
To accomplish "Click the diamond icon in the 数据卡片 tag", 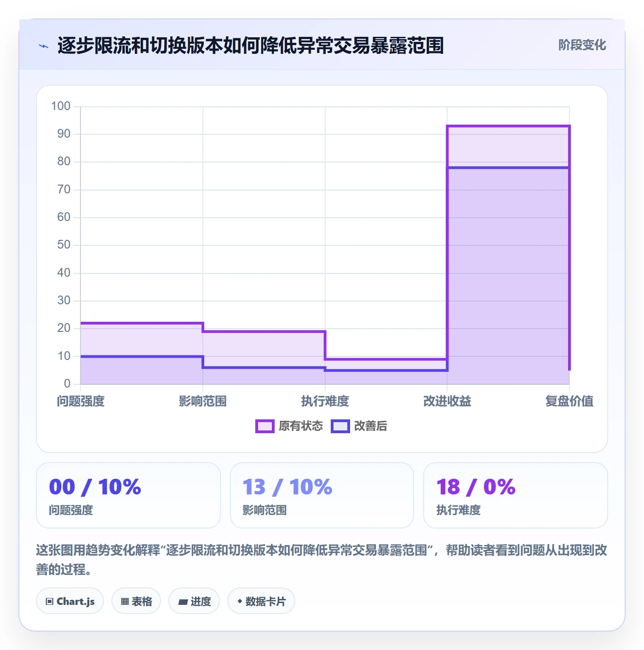I will coord(240,601).
